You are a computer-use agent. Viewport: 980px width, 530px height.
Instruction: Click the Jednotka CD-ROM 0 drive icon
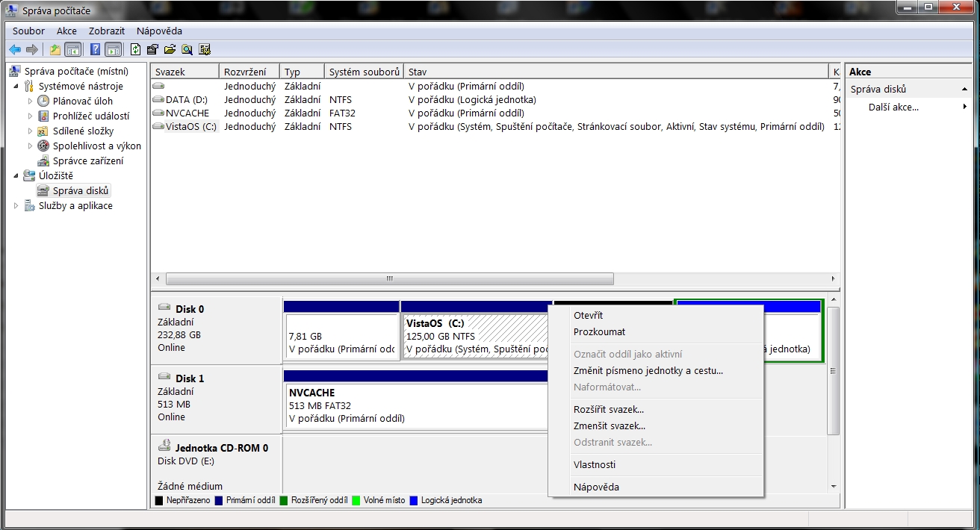pyautogui.click(x=164, y=447)
